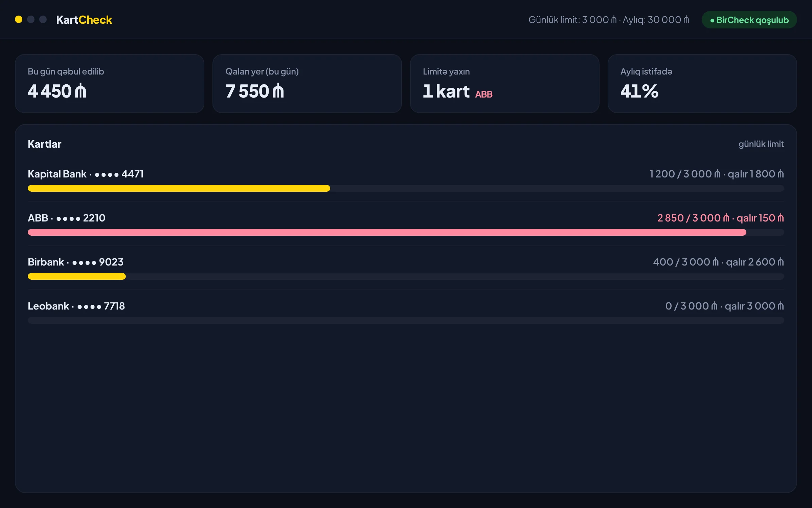Select Kapital Bank card 4471

(x=86, y=174)
